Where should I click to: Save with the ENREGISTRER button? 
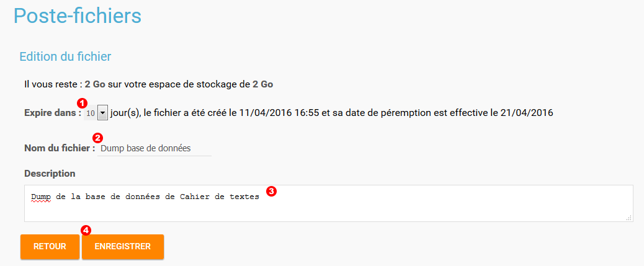123,246
